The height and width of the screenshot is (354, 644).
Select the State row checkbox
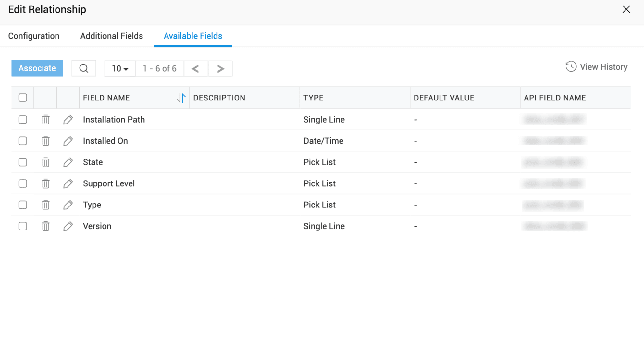(x=23, y=162)
